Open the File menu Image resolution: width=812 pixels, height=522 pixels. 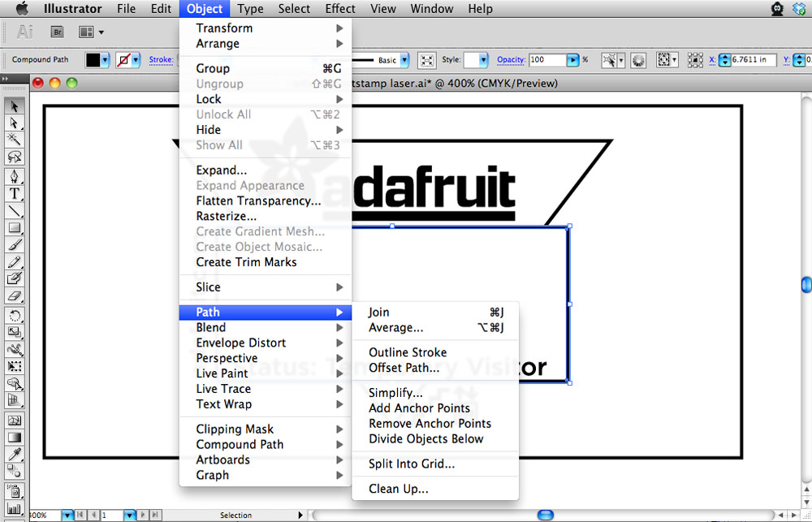click(x=126, y=9)
